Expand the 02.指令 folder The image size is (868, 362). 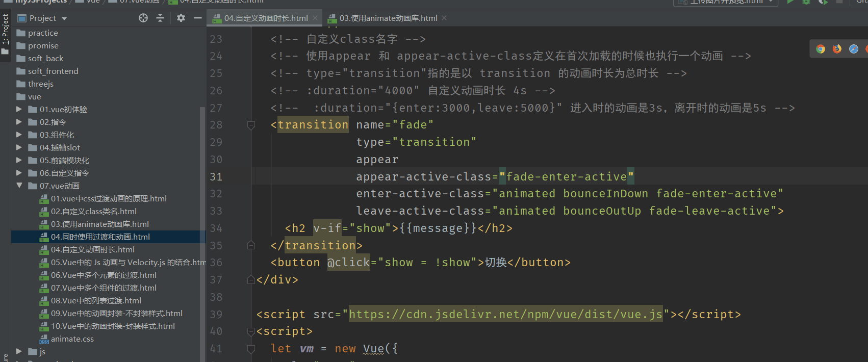[x=19, y=122]
